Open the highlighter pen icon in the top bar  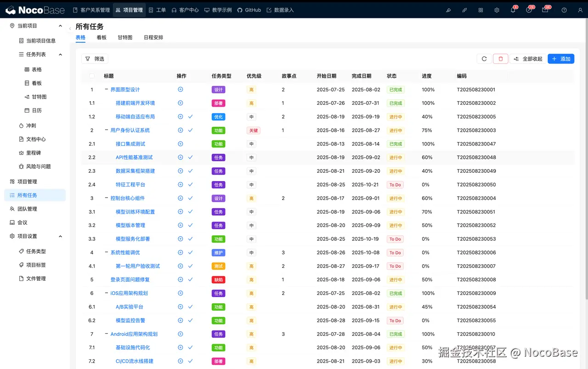448,10
